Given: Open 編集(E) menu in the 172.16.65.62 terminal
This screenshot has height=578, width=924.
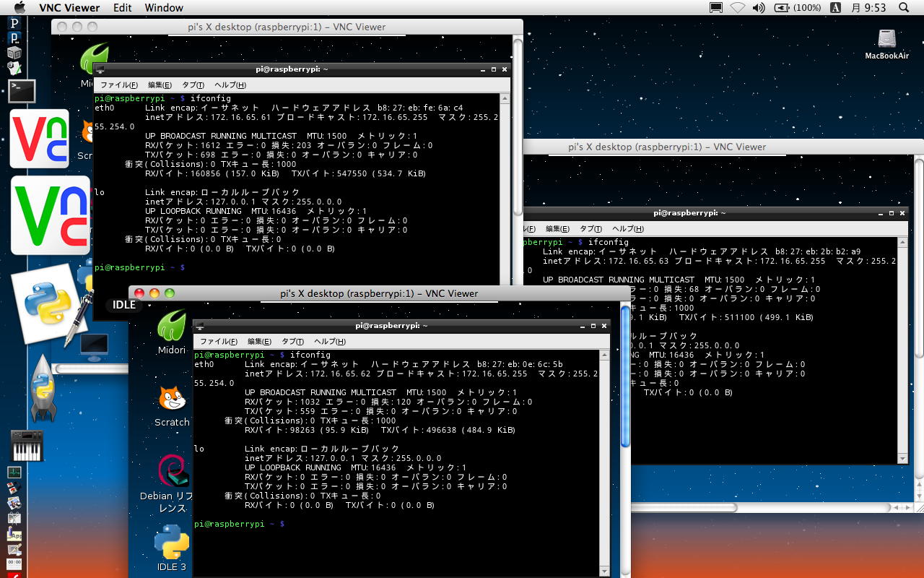Looking at the screenshot, I should tap(259, 342).
